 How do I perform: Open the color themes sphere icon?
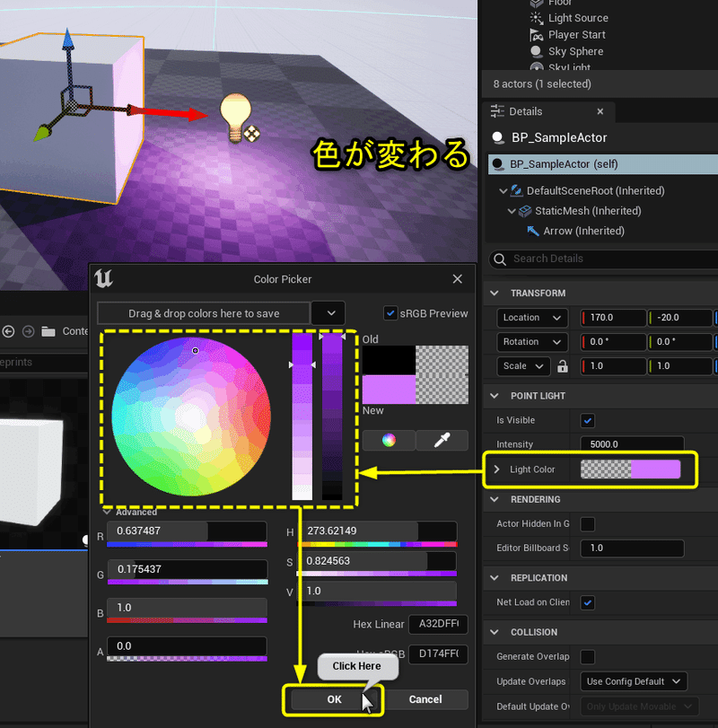point(387,440)
